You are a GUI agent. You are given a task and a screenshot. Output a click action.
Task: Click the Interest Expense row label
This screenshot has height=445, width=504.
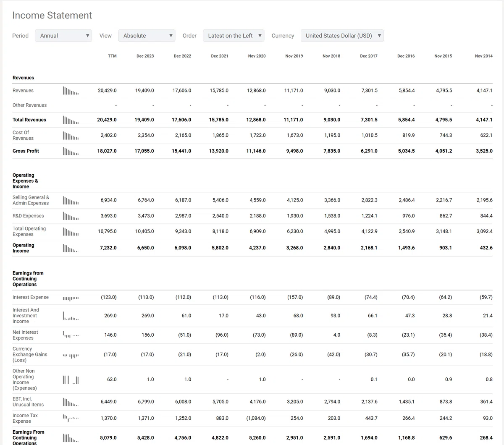coord(31,298)
